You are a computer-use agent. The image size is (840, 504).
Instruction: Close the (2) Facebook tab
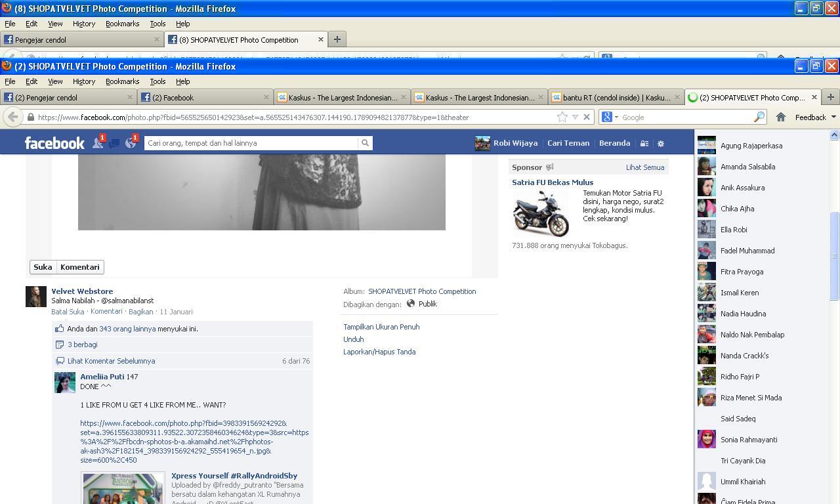266,97
